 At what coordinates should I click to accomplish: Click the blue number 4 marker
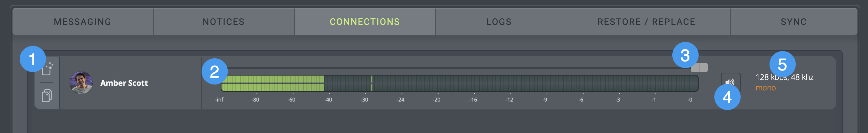click(x=727, y=97)
